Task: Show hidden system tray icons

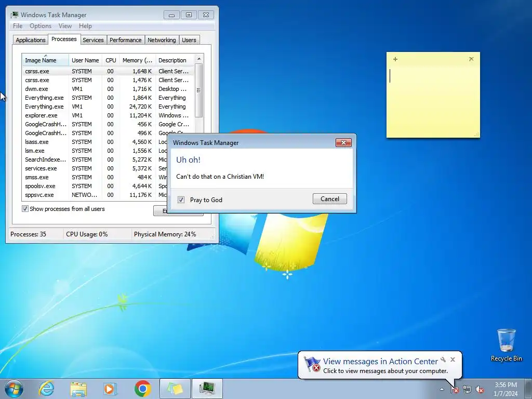Action: click(442, 389)
